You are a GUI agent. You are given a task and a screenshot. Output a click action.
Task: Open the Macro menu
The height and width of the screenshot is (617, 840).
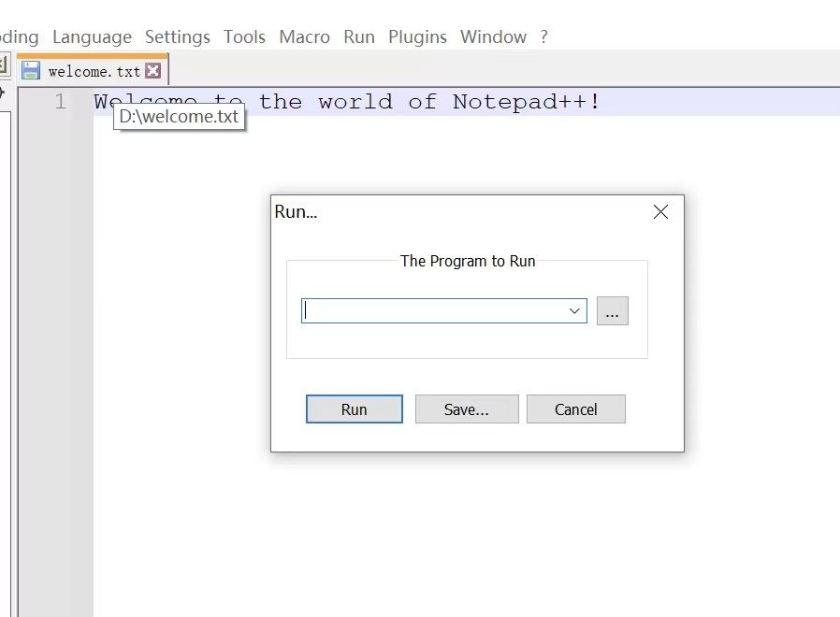coord(304,37)
